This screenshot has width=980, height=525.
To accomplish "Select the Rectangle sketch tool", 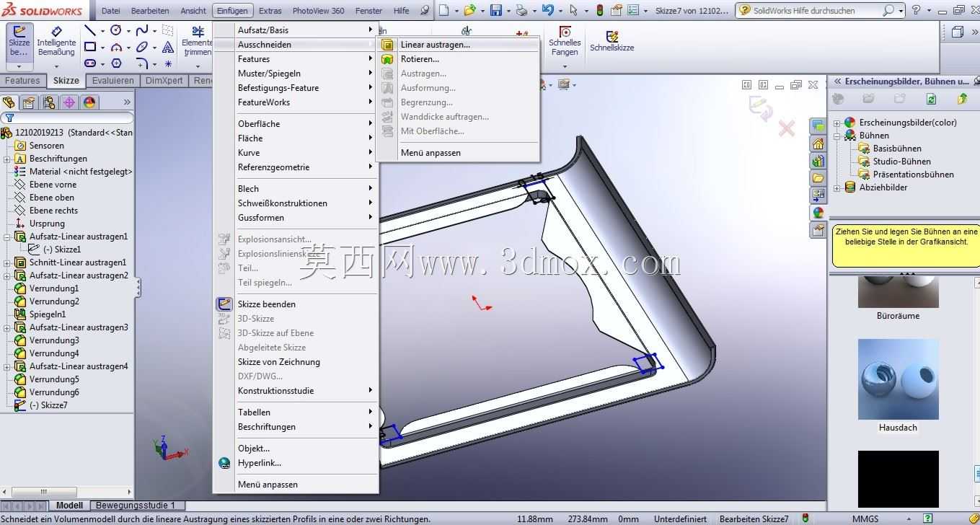I will 90,47.
